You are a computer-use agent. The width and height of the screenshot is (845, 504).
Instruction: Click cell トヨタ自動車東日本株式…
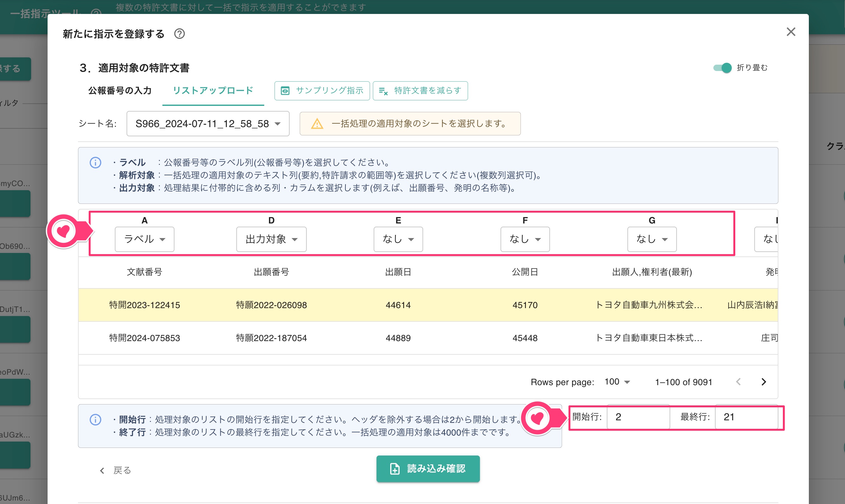click(649, 338)
